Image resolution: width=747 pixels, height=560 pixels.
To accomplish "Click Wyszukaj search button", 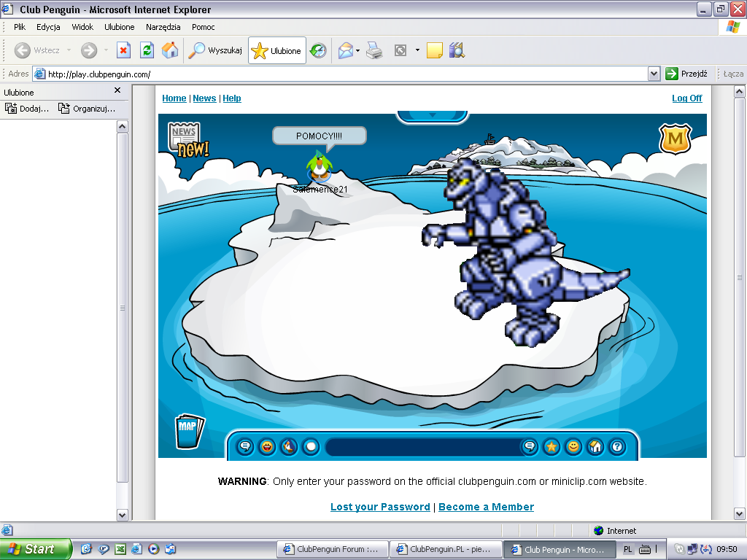I will (215, 50).
